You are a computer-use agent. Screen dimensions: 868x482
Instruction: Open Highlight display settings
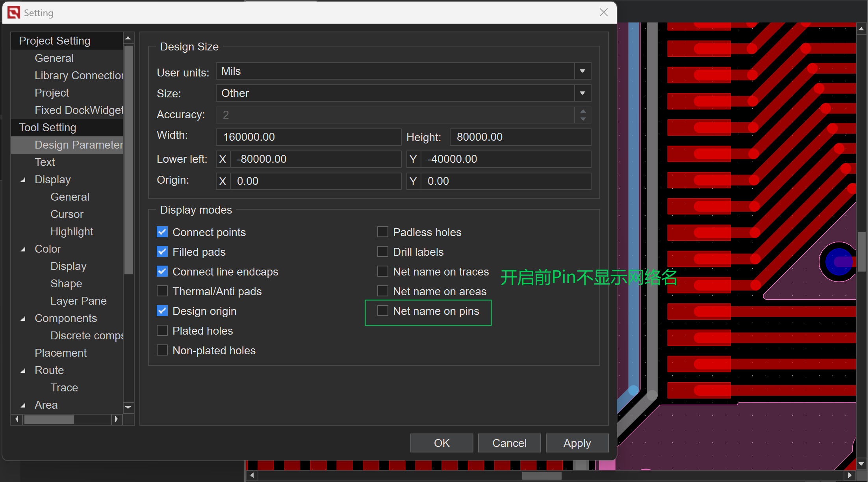tap(72, 231)
